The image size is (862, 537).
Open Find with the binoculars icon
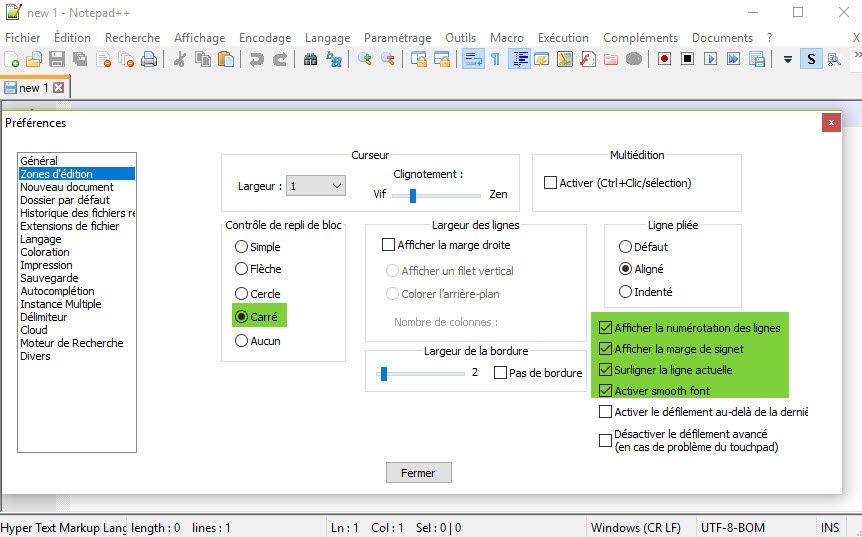click(310, 59)
